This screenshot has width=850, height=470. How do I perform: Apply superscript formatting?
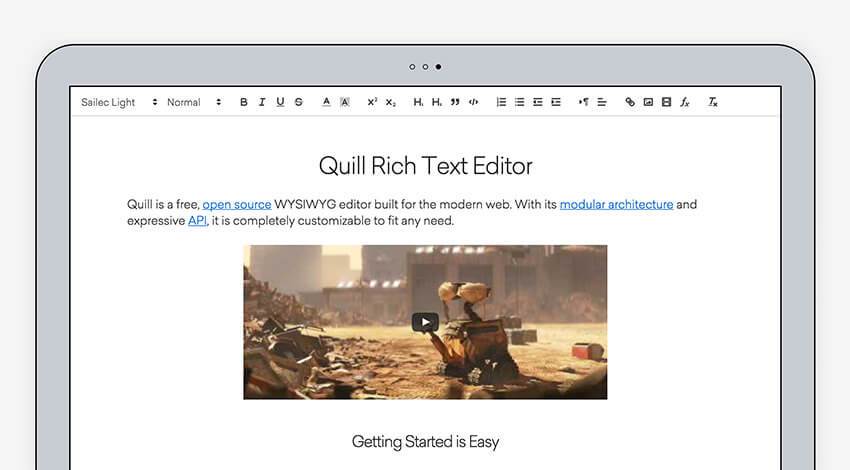[372, 102]
